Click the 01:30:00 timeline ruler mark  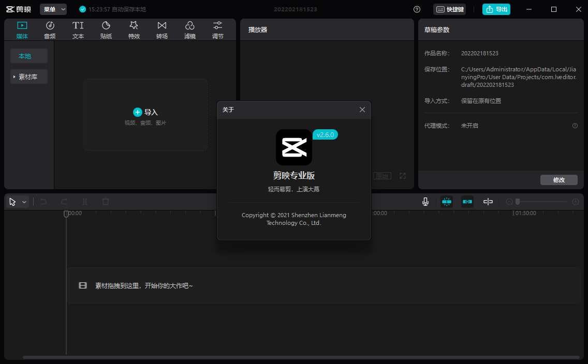(525, 213)
